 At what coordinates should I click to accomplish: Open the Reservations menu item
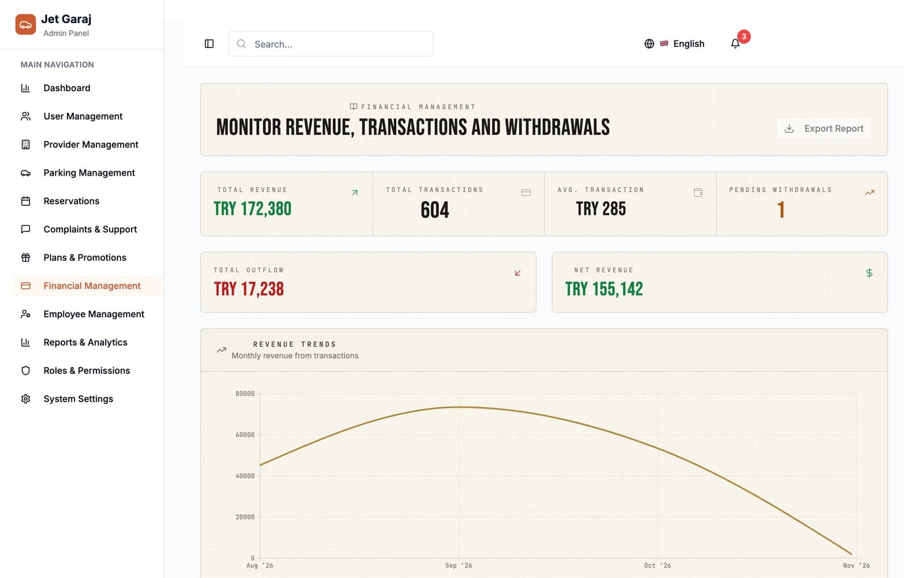88,201
